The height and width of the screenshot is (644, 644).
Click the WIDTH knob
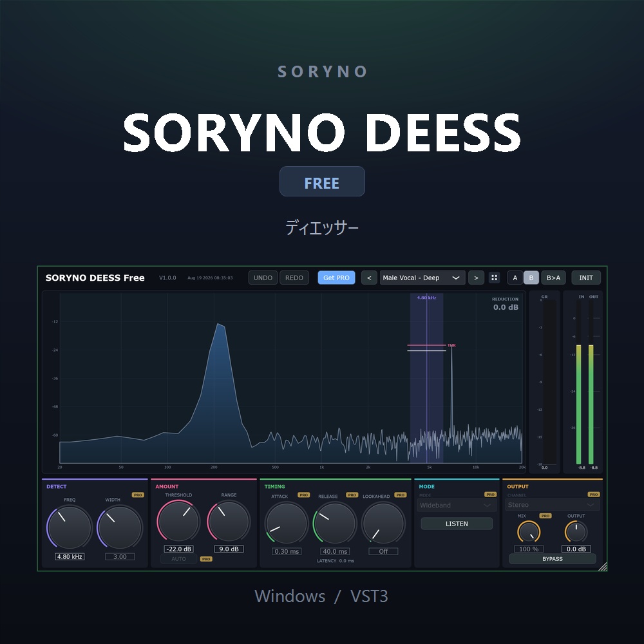[x=120, y=527]
